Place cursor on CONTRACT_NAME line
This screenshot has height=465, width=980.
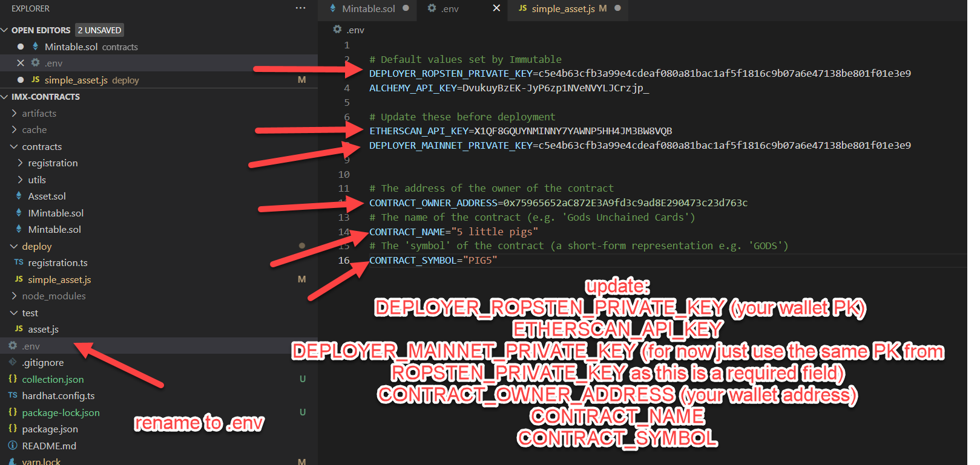(x=453, y=232)
